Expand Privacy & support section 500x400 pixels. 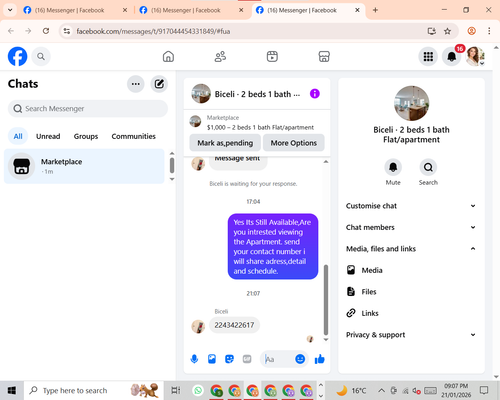[x=411, y=335]
